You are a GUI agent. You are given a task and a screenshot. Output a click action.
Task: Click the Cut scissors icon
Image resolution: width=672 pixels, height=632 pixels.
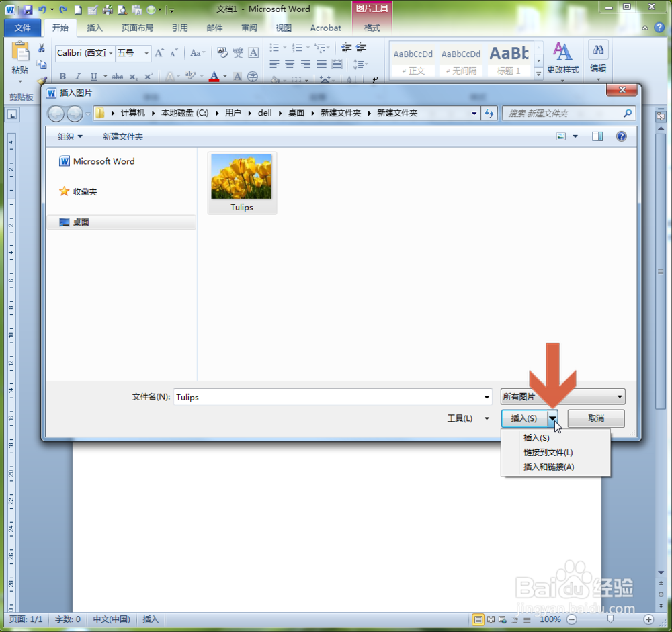(41, 48)
